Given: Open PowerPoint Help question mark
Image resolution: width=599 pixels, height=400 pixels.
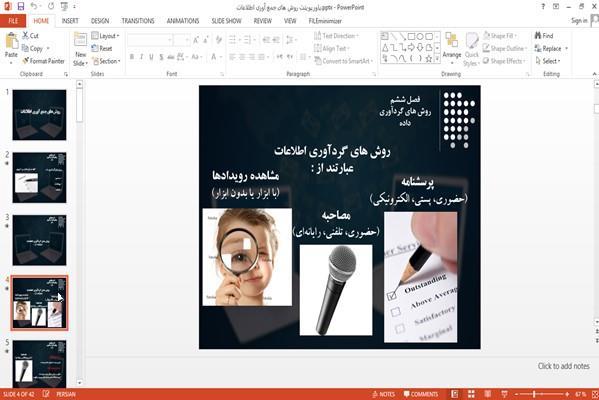Looking at the screenshot, I should pos(543,6).
